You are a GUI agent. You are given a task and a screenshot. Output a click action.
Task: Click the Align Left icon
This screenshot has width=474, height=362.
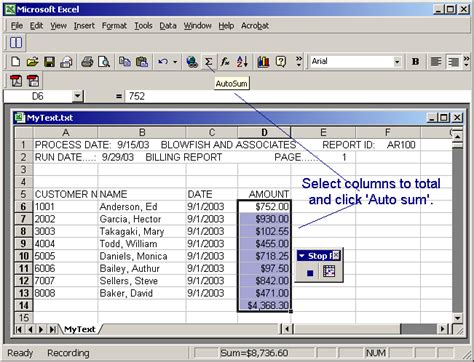coord(436,62)
